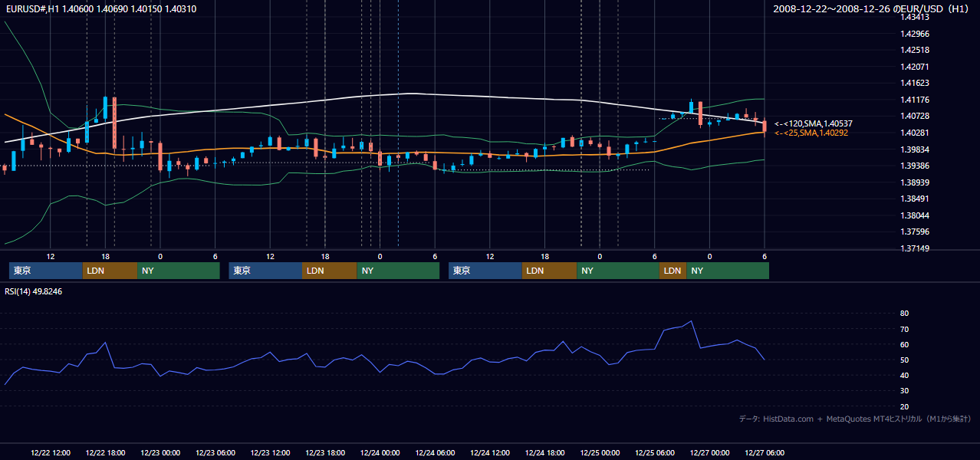Click the 12/25 00:00 date label
The height and width of the screenshot is (460, 980).
(600, 453)
